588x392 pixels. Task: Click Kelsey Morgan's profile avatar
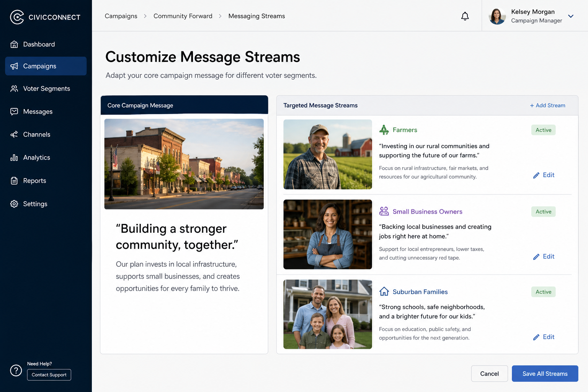(497, 16)
